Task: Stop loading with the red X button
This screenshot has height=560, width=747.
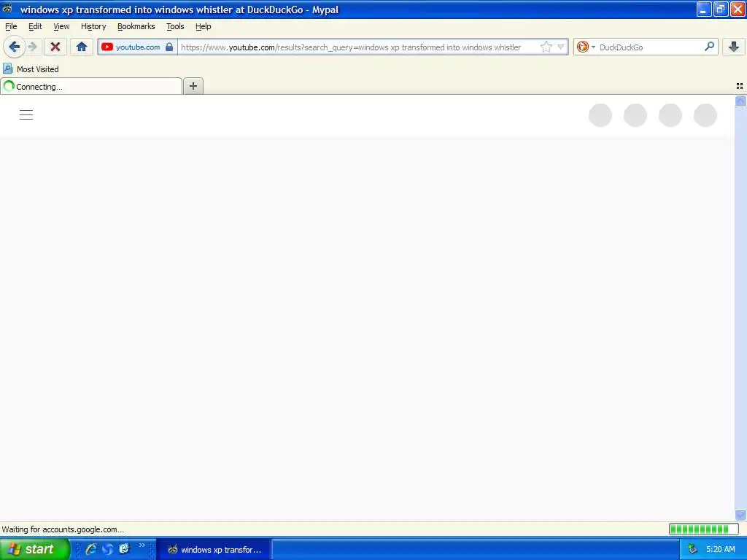Action: (x=55, y=47)
